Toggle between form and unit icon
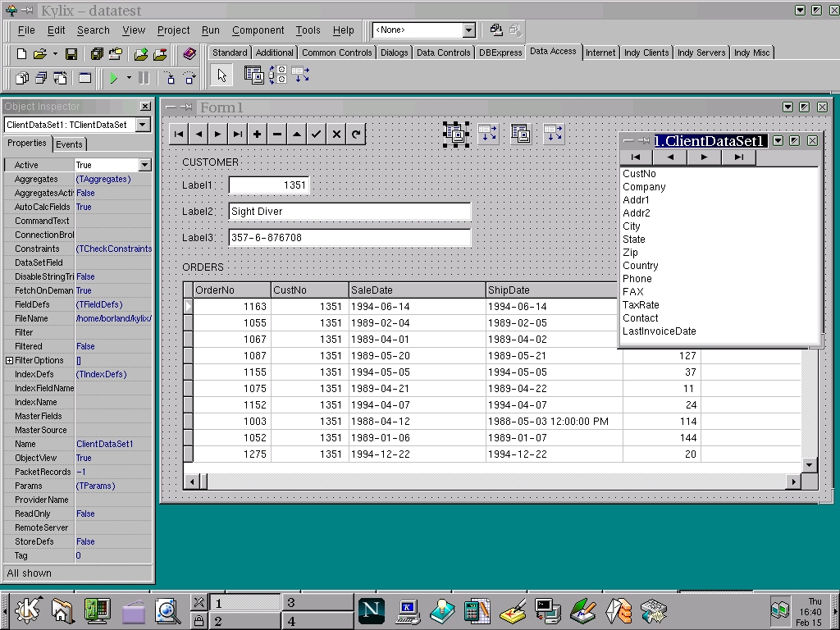Viewport: 840px width, 630px height. tap(60, 78)
